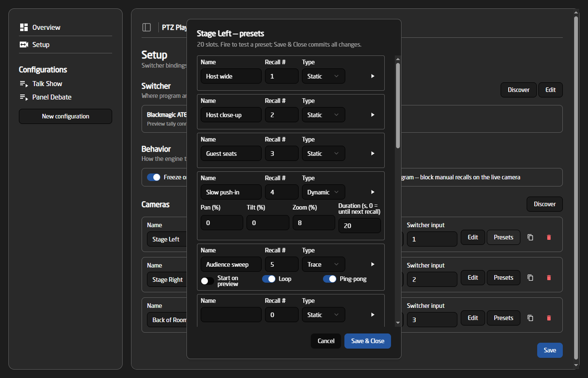
Task: Open the Overview page
Action: pos(66,27)
